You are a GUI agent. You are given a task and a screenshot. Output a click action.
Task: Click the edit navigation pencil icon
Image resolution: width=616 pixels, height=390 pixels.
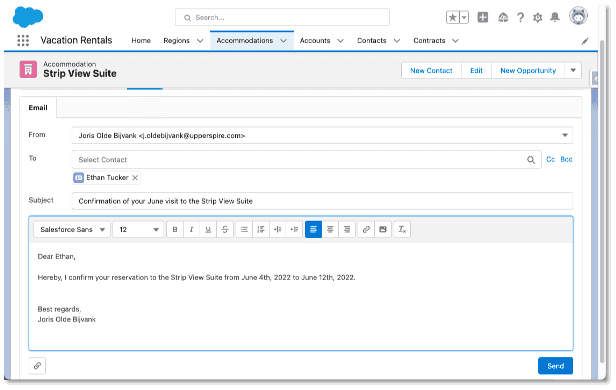click(585, 41)
